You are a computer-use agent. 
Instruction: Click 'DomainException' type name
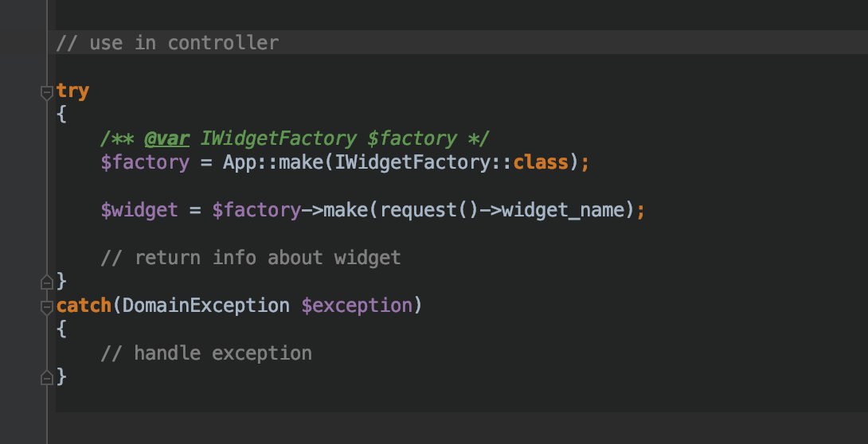206,306
